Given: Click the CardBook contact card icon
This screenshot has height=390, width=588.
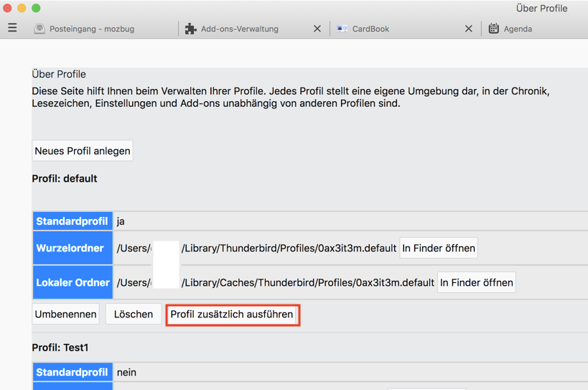Looking at the screenshot, I should pos(342,29).
